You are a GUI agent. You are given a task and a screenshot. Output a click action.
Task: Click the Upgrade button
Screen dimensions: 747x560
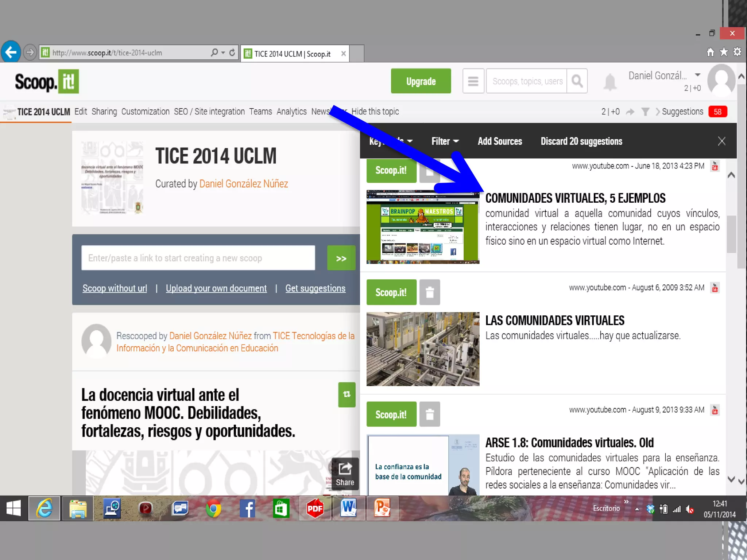[x=421, y=81]
